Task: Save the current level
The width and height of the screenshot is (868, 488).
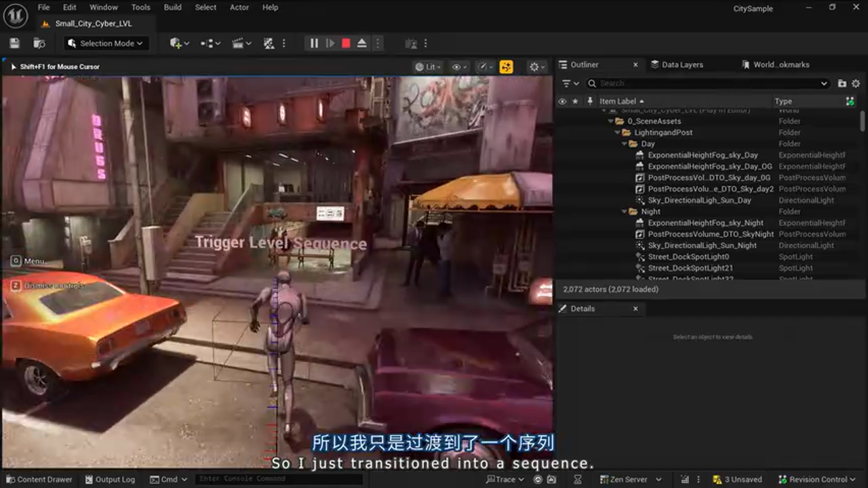Action: click(14, 42)
